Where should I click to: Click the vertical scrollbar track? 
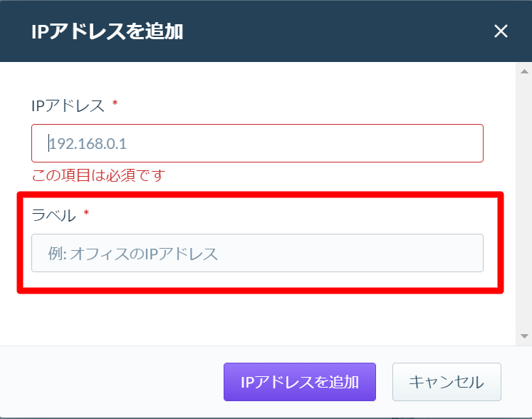(524, 204)
